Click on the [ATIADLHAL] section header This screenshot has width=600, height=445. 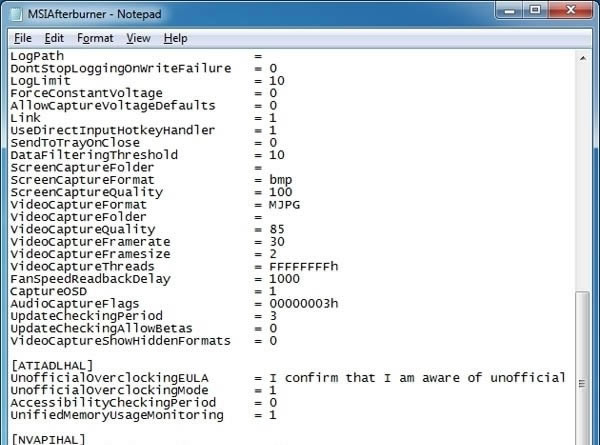point(52,365)
